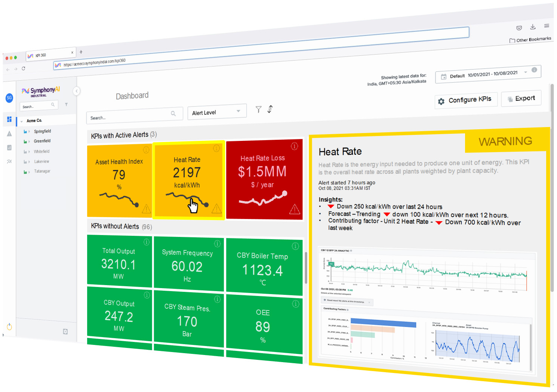
Task: Open the System Frequency KPI card
Action: pyautogui.click(x=189, y=263)
